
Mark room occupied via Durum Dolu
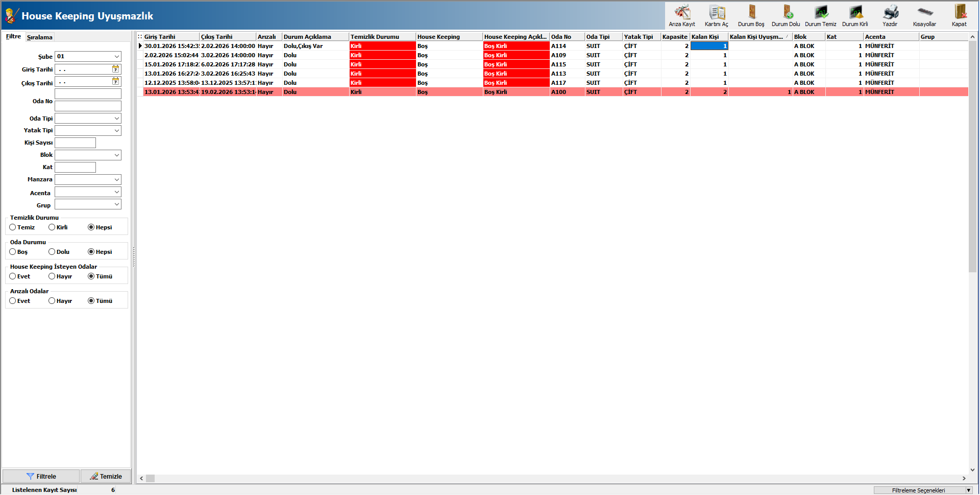point(786,16)
